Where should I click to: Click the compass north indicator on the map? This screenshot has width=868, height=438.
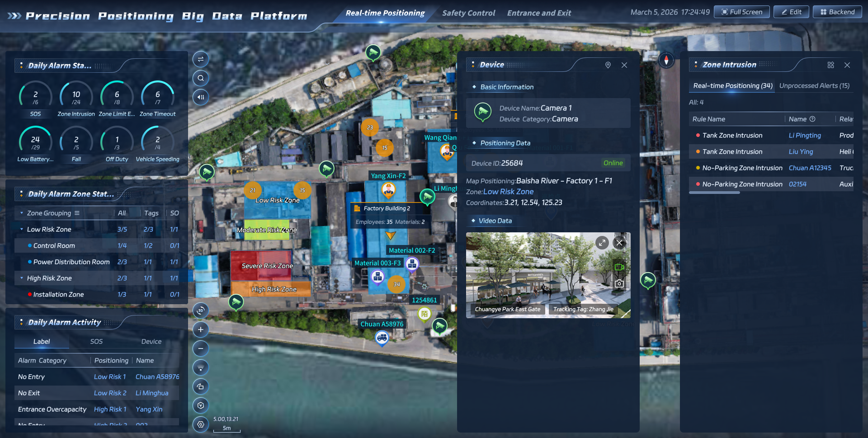point(666,60)
